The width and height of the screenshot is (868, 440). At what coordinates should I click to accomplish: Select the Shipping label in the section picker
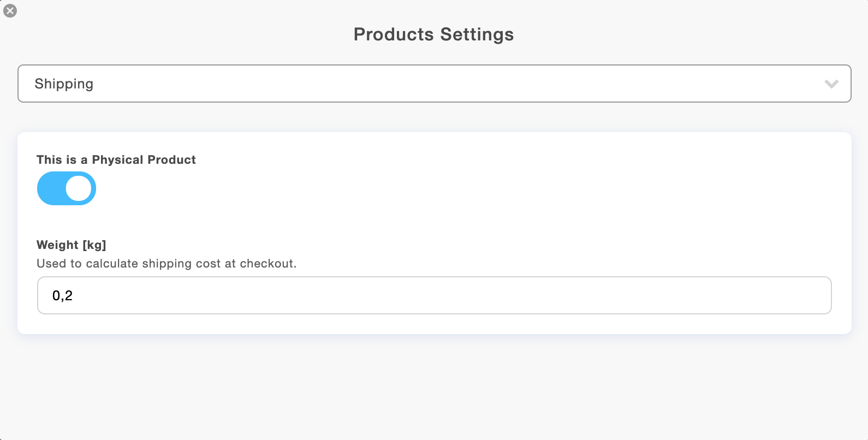pyautogui.click(x=64, y=84)
